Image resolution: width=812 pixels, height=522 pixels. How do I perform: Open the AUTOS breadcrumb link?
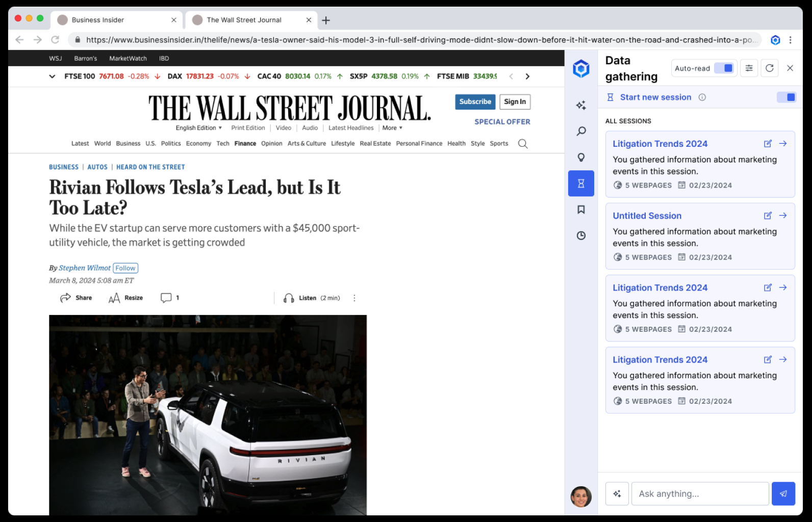point(97,167)
